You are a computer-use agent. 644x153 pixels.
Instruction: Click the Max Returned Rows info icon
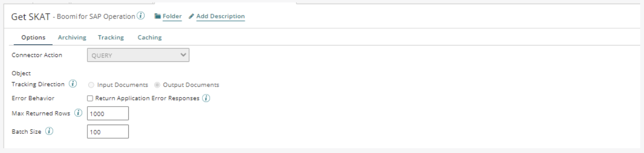[78, 113]
